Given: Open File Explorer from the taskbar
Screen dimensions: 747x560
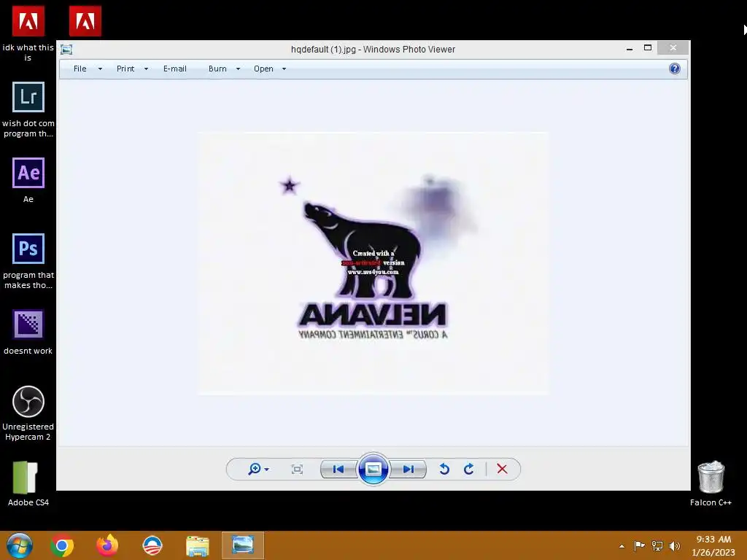Looking at the screenshot, I should [197, 545].
